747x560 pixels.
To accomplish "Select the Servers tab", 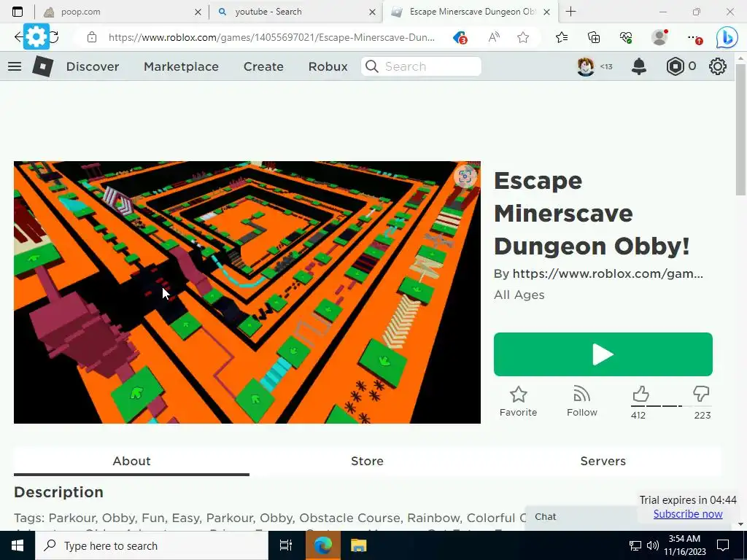I will click(x=603, y=461).
